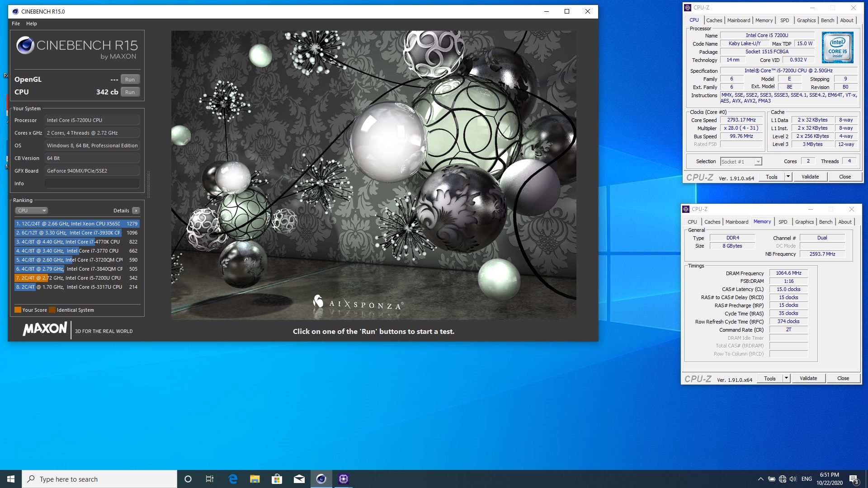The height and width of the screenshot is (488, 868).
Task: Switch to Bench tab in top CPU-Z window
Action: 827,20
